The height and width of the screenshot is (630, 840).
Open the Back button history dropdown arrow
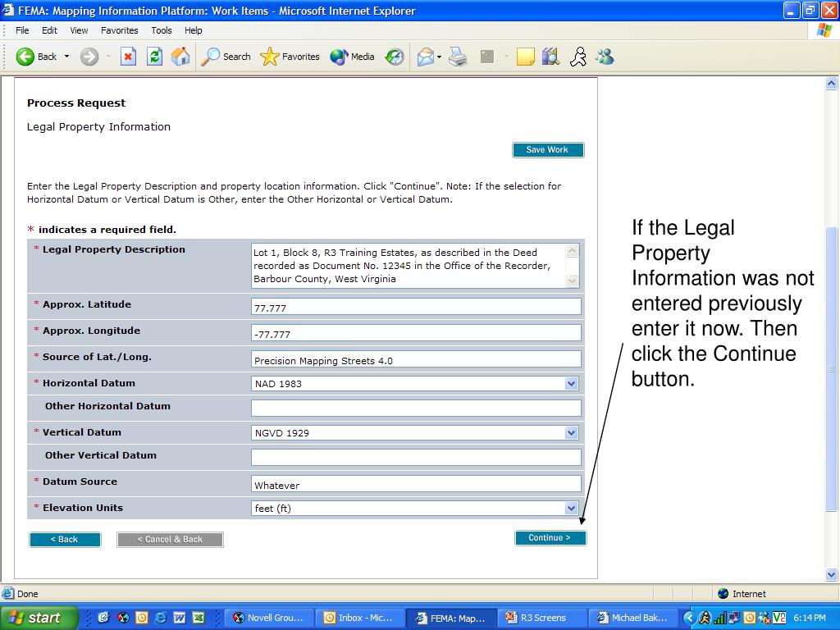pos(67,57)
